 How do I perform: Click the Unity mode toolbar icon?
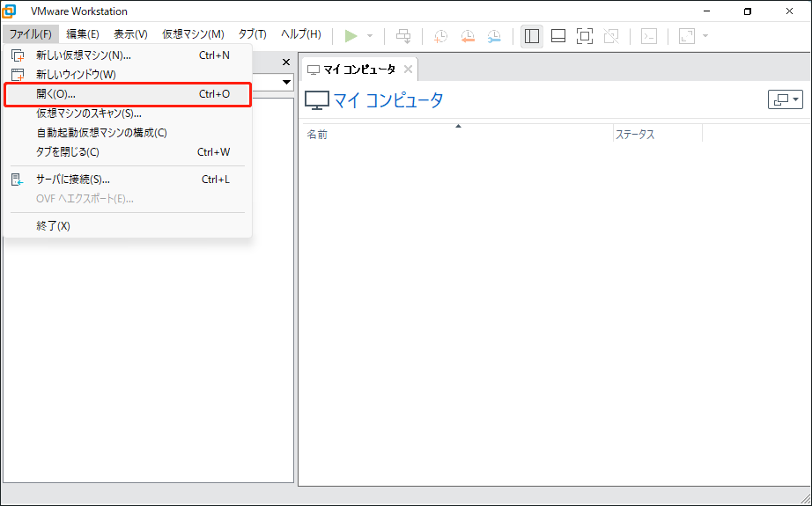(x=611, y=36)
